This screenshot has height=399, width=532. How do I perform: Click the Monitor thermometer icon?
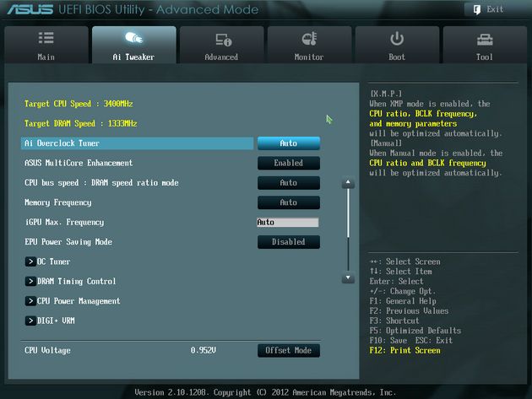point(309,39)
